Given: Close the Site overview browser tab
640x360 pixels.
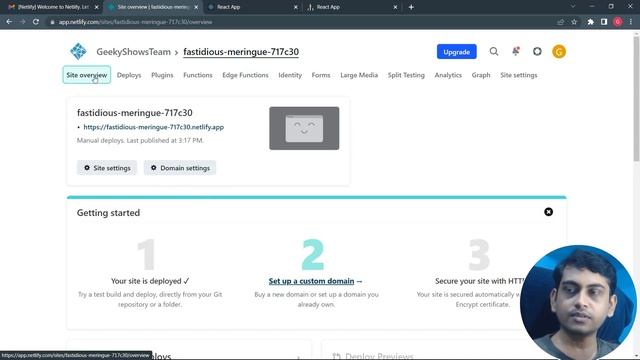Looking at the screenshot, I should coord(196,7).
